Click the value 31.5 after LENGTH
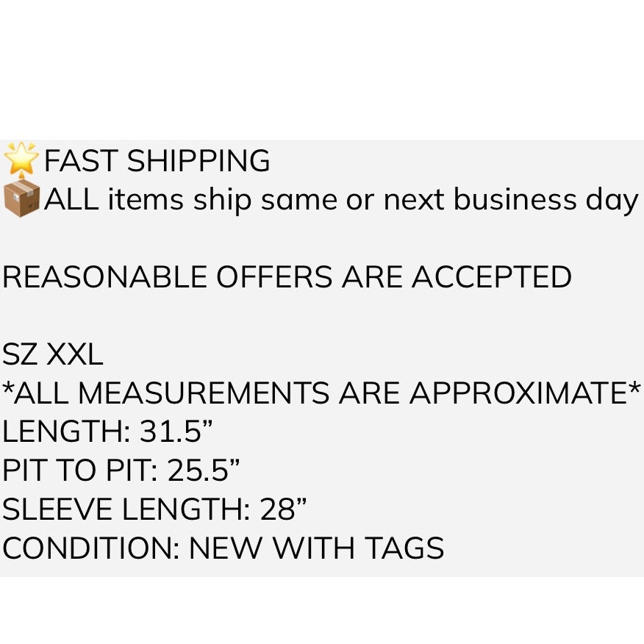 point(170,431)
